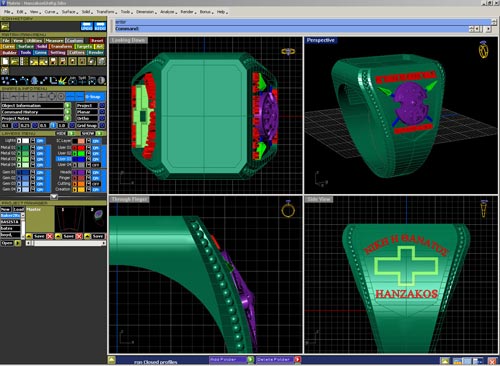Toggle the Grid Snap option
Screen dimensions: 500x366
pyautogui.click(x=102, y=125)
